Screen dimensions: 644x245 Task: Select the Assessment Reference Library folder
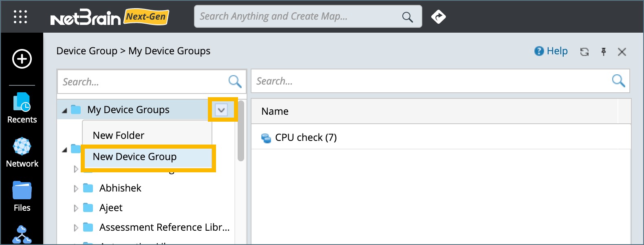[x=164, y=227]
